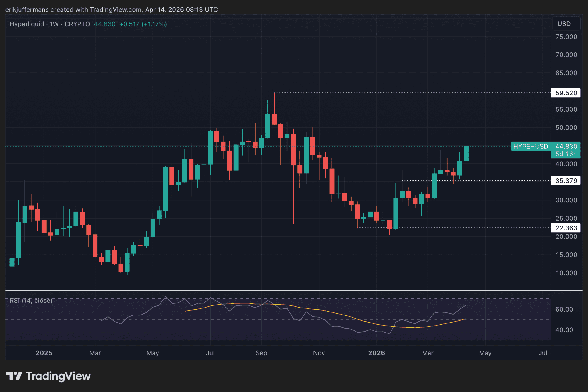Click the Sep marker on time axis
The width and height of the screenshot is (588, 392).
[261, 353]
